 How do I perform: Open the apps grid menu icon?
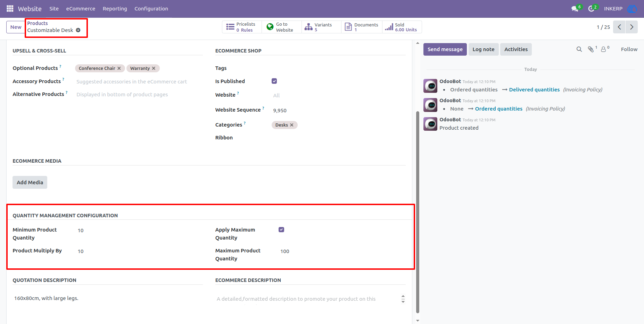click(10, 8)
